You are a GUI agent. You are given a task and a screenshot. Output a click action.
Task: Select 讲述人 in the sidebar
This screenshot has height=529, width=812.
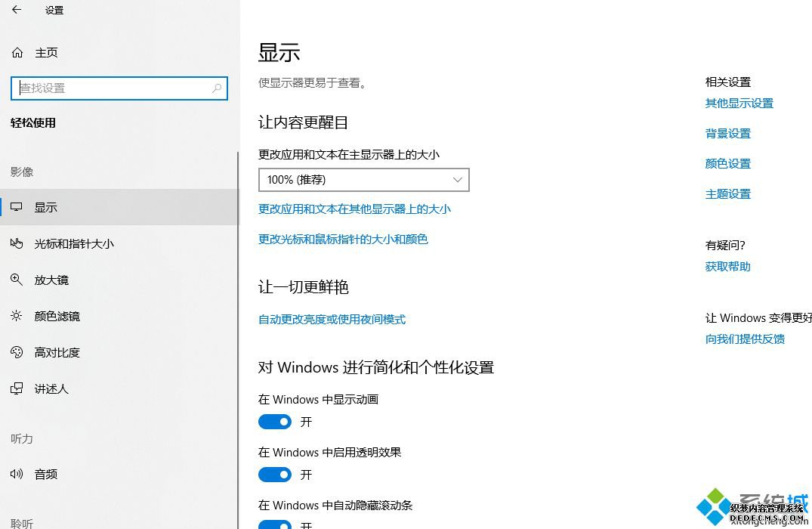pyautogui.click(x=119, y=388)
